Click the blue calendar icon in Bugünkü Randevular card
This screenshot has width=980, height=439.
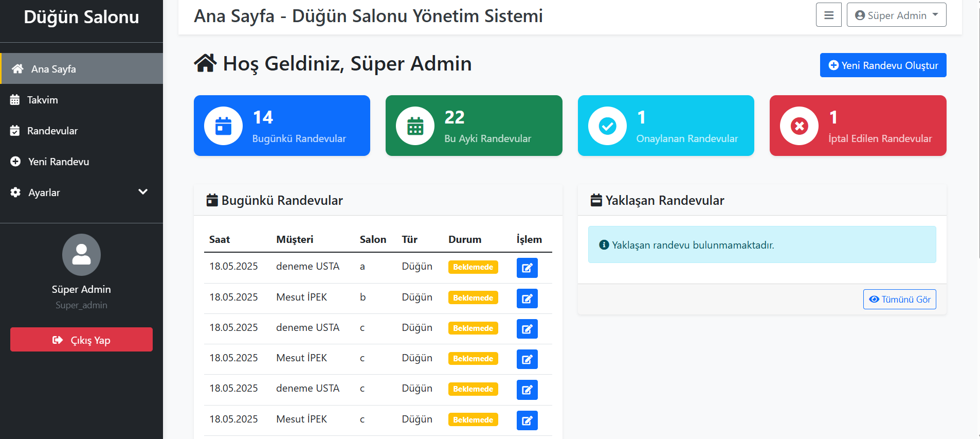(223, 126)
